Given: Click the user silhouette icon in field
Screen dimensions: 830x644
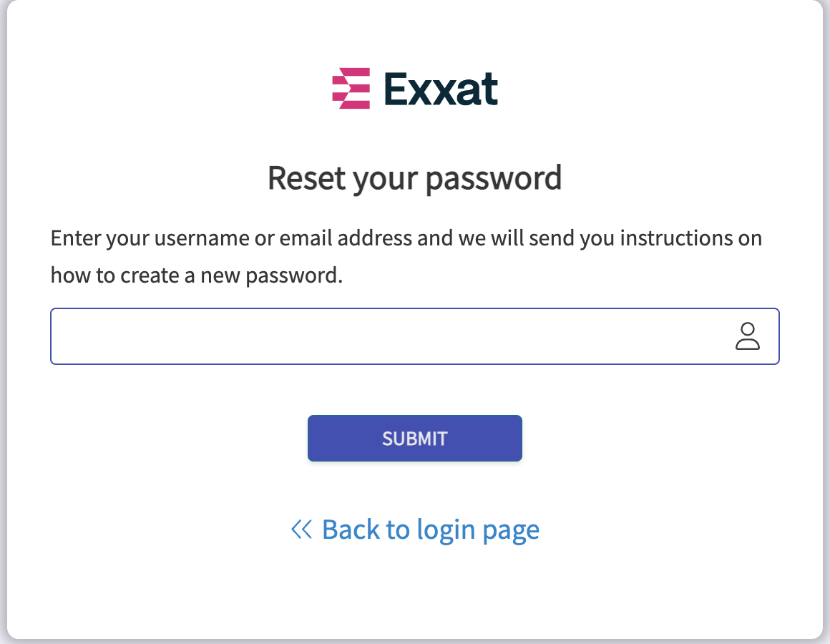Looking at the screenshot, I should (748, 336).
